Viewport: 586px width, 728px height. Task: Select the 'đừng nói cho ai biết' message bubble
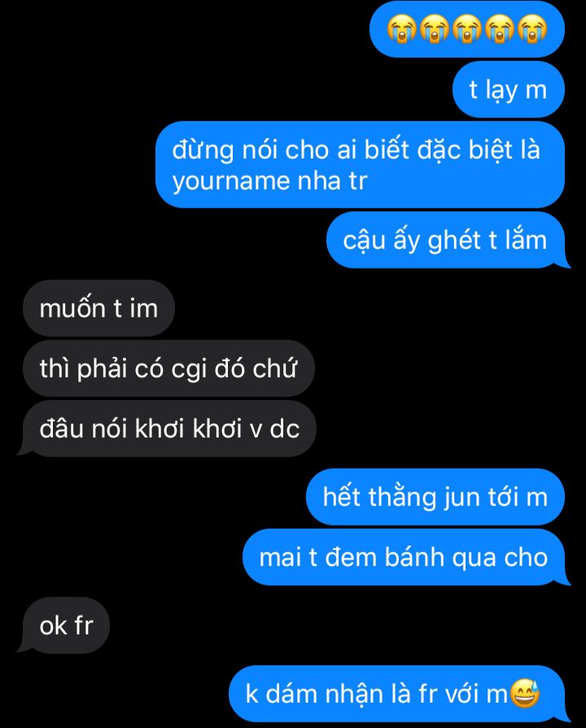[360, 165]
